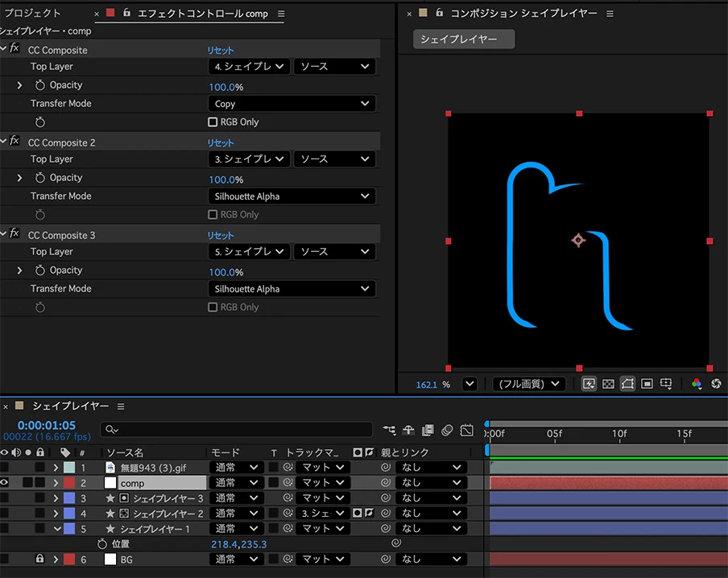Click label color of BG layer
Image resolution: width=728 pixels, height=578 pixels.
pos(69,559)
